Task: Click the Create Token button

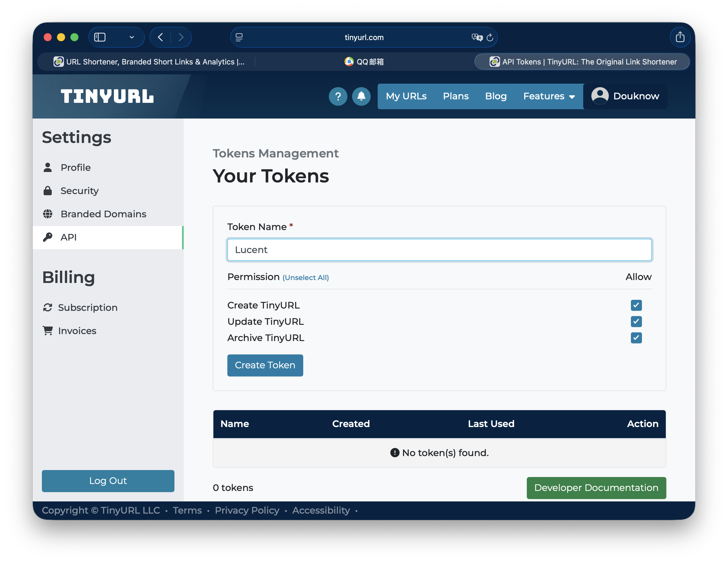Action: tap(265, 365)
